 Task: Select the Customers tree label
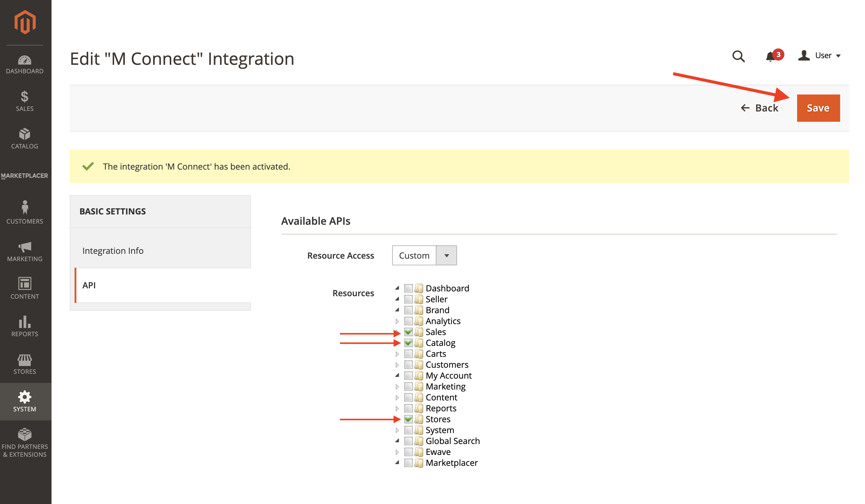click(x=447, y=365)
